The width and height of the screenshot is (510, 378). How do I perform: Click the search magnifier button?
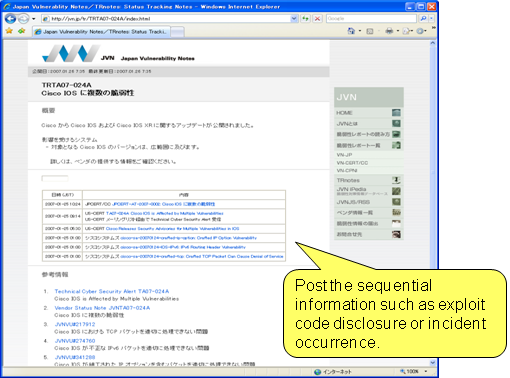[423, 19]
